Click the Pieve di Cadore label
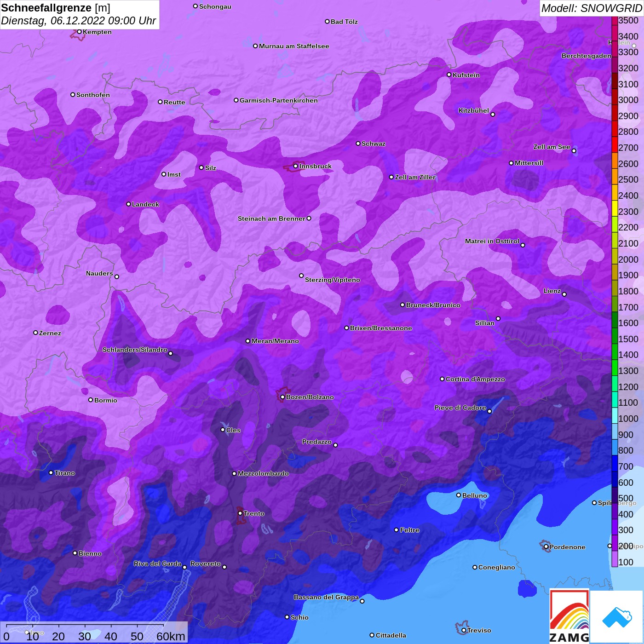Image resolution: width=644 pixels, height=644 pixels. (x=460, y=408)
